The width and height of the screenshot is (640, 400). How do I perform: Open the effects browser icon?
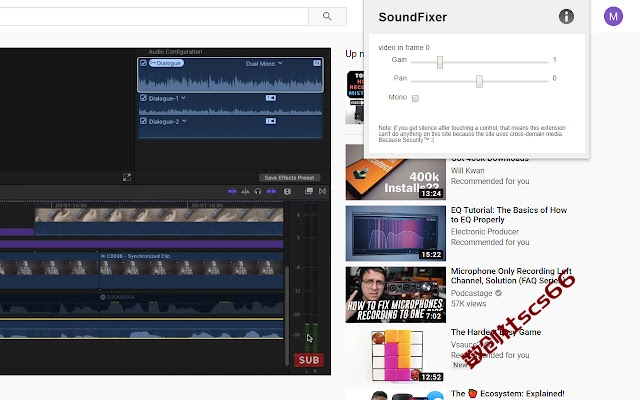pyautogui.click(x=309, y=191)
